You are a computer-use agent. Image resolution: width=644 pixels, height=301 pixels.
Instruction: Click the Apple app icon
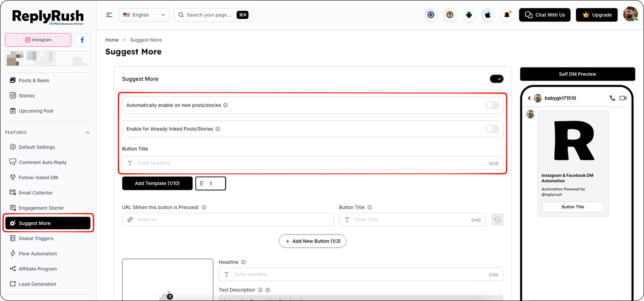(x=488, y=15)
